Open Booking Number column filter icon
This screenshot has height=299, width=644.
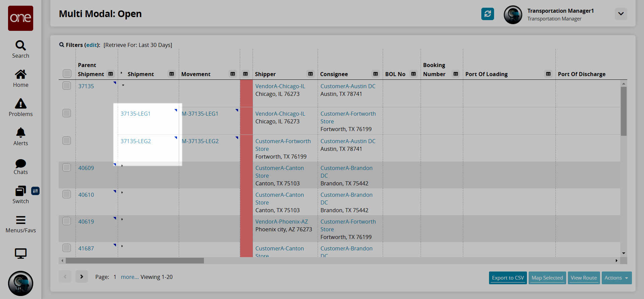point(456,74)
